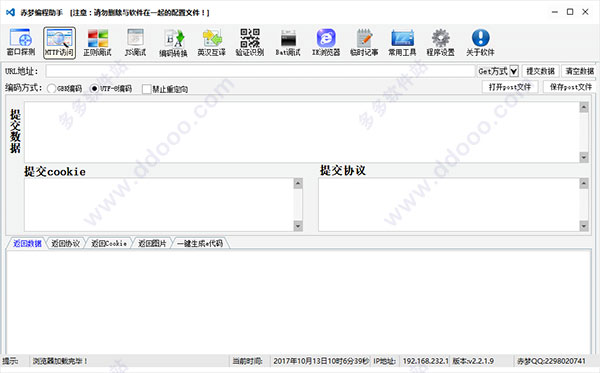Switch to the 返回协议 tab
The height and width of the screenshot is (373, 600).
(x=65, y=243)
